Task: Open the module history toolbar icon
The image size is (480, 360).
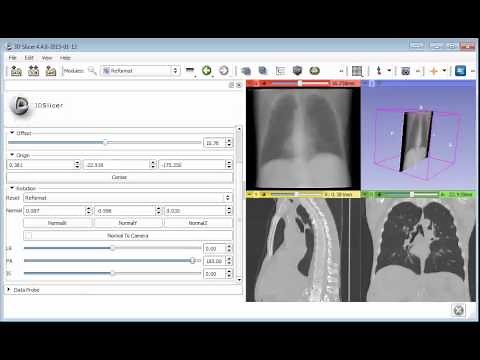Action: (190, 71)
